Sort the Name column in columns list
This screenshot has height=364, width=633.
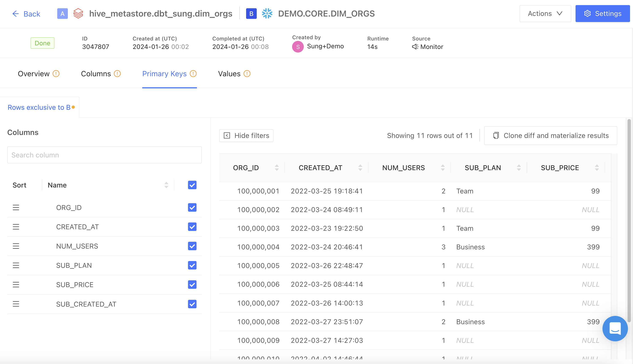pyautogui.click(x=166, y=185)
